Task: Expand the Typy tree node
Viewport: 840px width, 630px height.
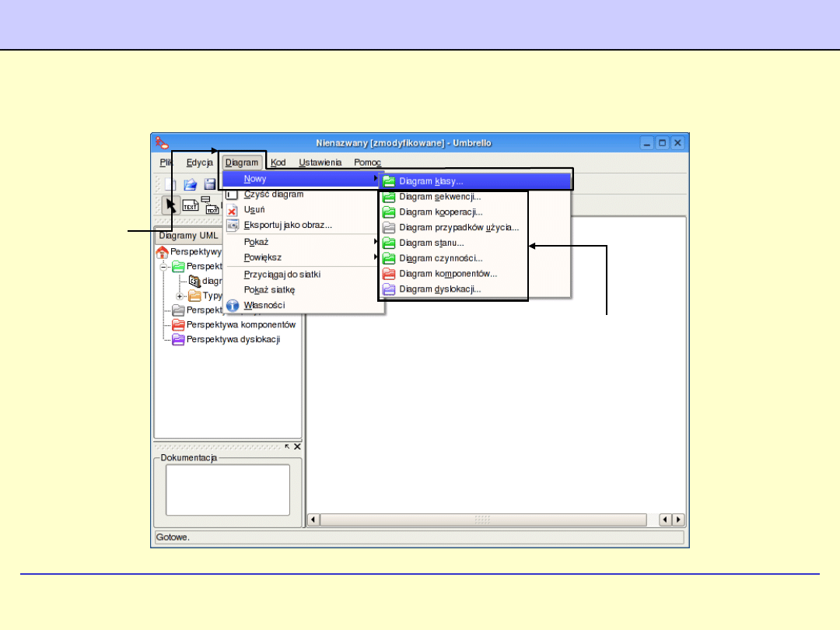Action: coord(179,296)
